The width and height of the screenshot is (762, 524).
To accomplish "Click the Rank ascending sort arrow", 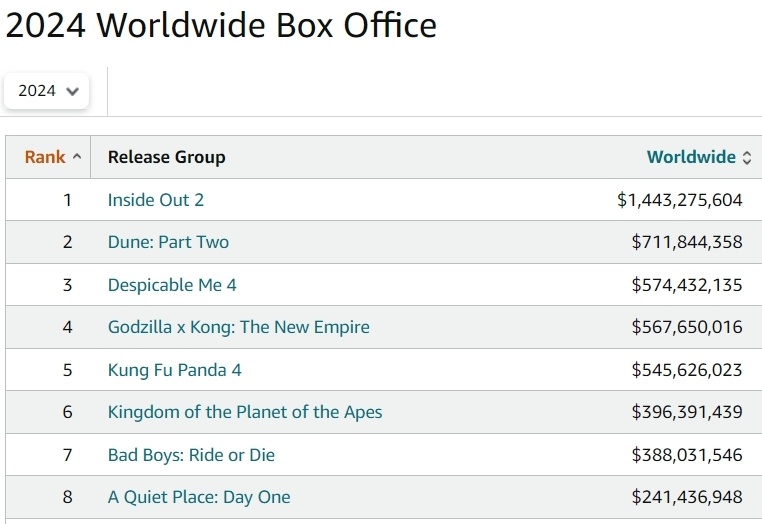I will coord(77,157).
